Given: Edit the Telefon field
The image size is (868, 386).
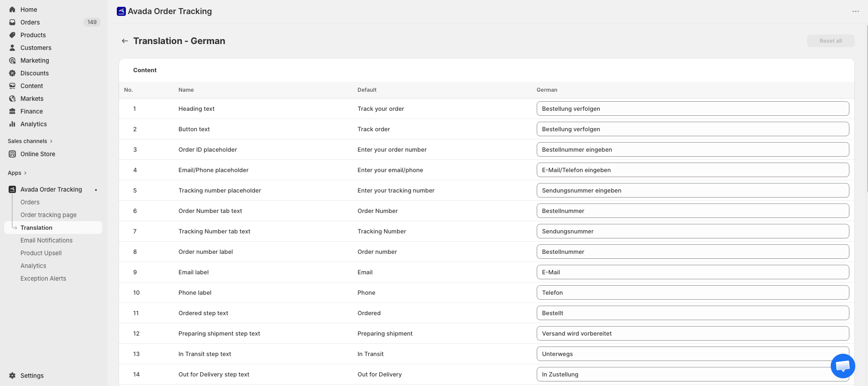Looking at the screenshot, I should [693, 292].
